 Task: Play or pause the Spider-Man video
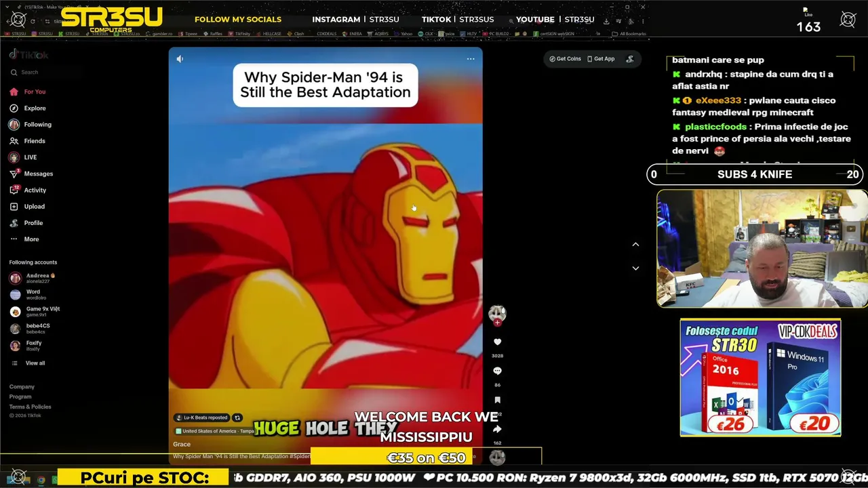pyautogui.click(x=325, y=258)
